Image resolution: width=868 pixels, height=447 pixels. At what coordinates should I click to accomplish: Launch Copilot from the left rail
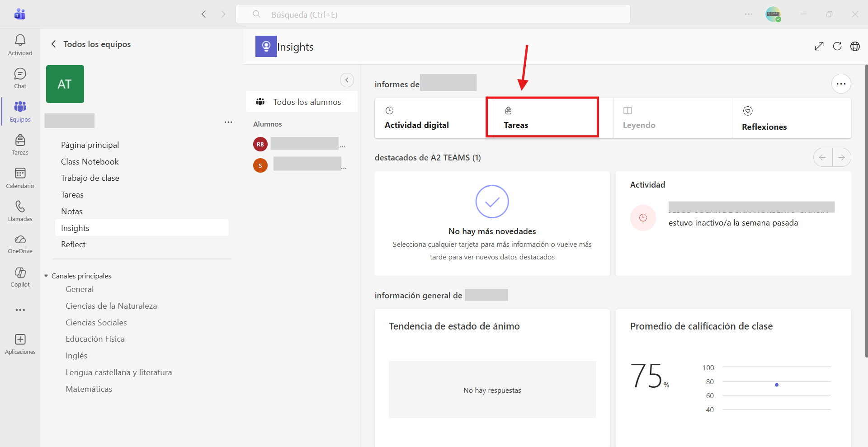pyautogui.click(x=20, y=277)
